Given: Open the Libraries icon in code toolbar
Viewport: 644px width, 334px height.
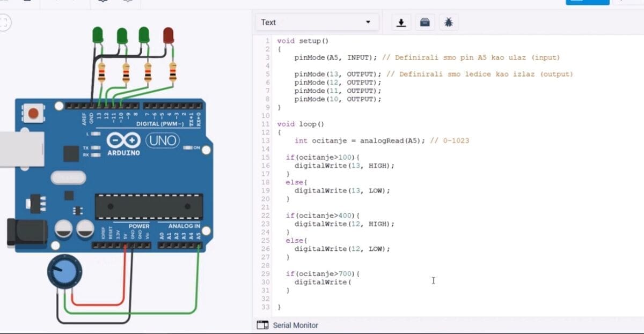Looking at the screenshot, I should pyautogui.click(x=425, y=23).
